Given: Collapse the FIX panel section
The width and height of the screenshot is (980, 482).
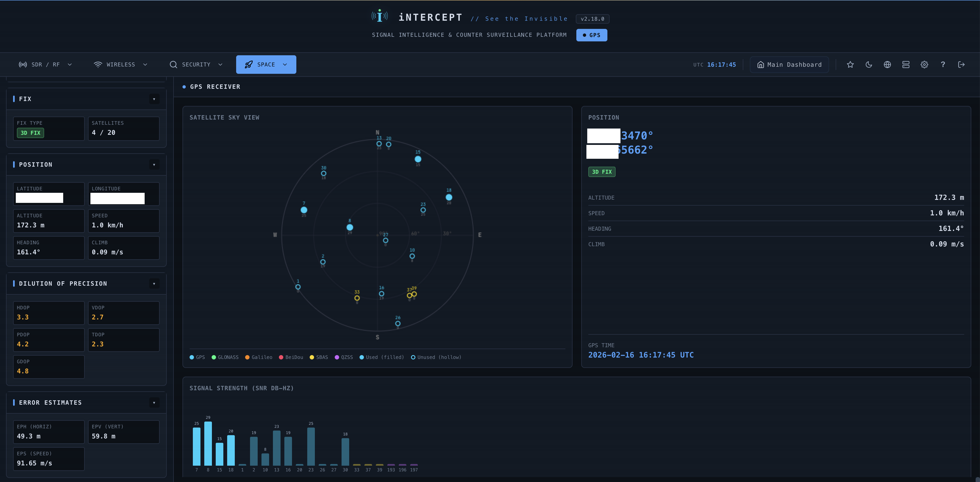Looking at the screenshot, I should [154, 99].
